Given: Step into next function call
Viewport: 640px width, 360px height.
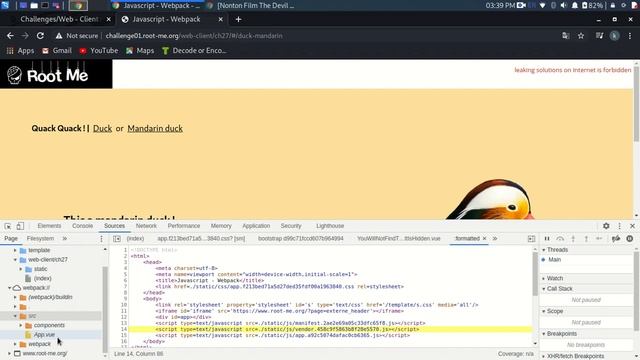Looking at the screenshot, I should pyautogui.click(x=573, y=238).
